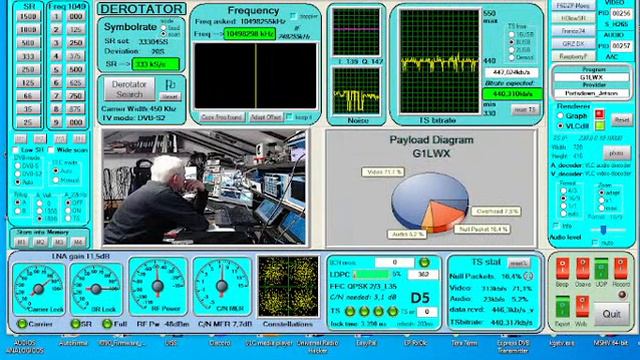
Task: Click the green SR status LED
Action: [x=75, y=324]
